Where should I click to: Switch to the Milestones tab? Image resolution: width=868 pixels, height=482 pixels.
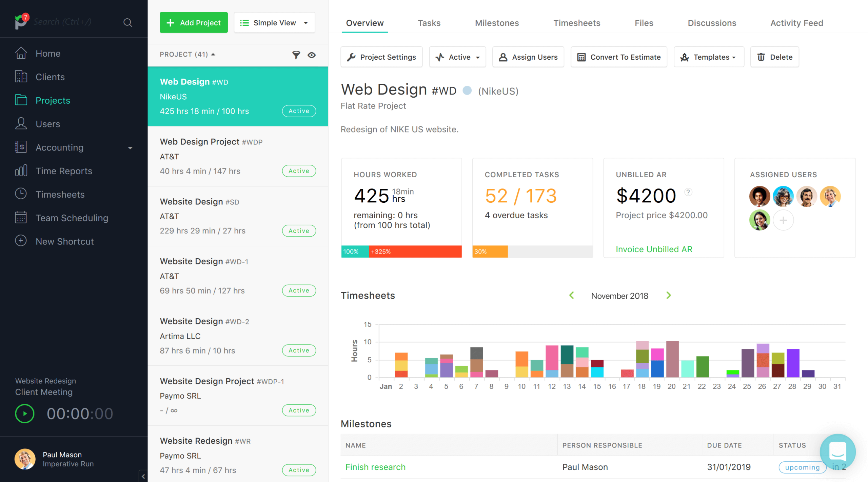(497, 23)
